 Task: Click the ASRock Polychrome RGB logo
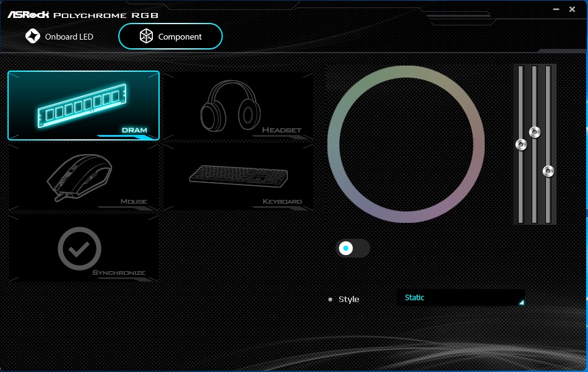pyautogui.click(x=83, y=15)
